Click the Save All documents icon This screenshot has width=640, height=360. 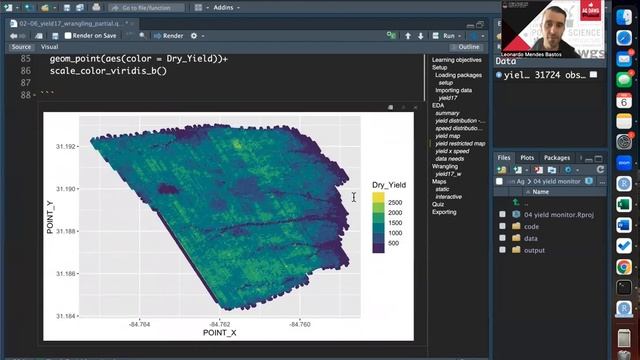click(80, 7)
